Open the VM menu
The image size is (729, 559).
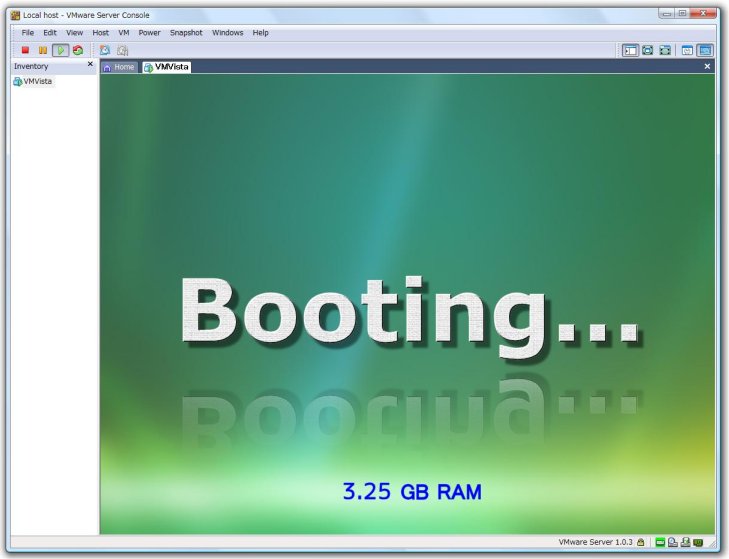124,33
